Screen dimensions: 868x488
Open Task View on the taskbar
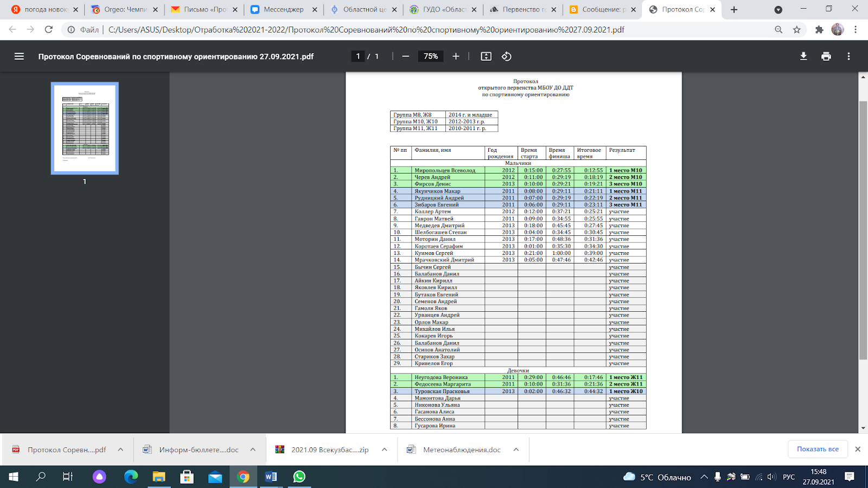point(68,477)
